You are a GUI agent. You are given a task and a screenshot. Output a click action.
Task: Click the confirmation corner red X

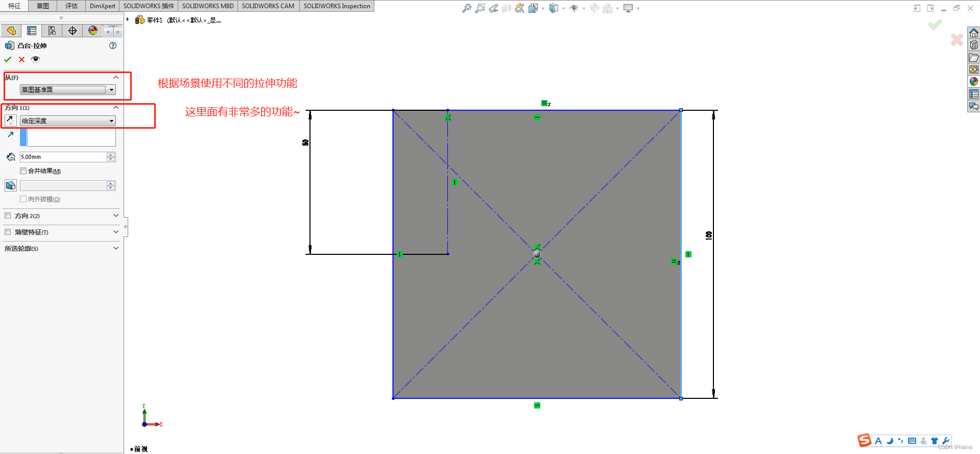pyautogui.click(x=957, y=40)
